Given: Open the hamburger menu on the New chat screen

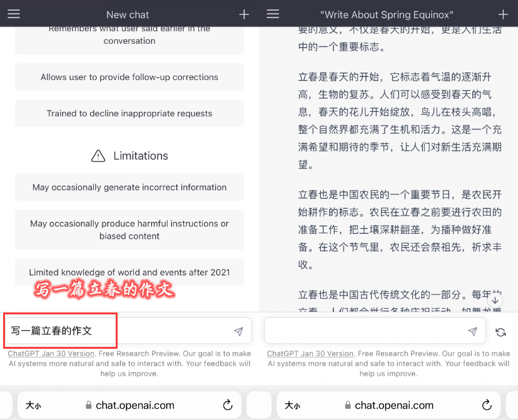Looking at the screenshot, I should click(x=14, y=14).
